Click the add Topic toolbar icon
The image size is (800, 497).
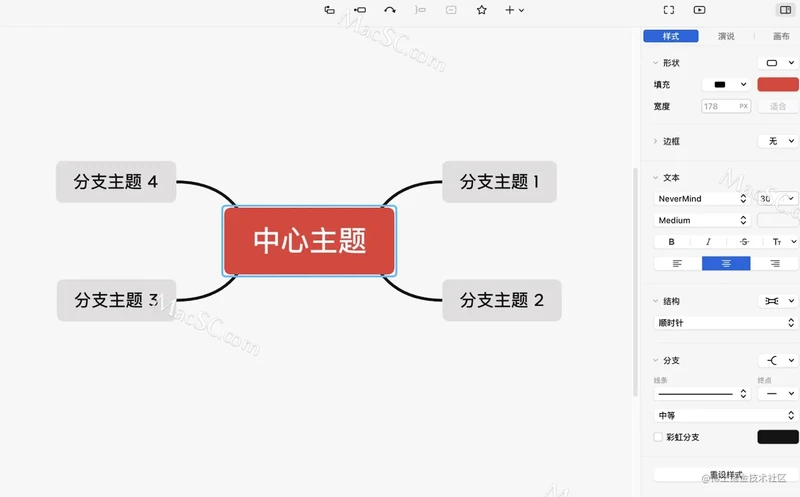click(x=330, y=10)
